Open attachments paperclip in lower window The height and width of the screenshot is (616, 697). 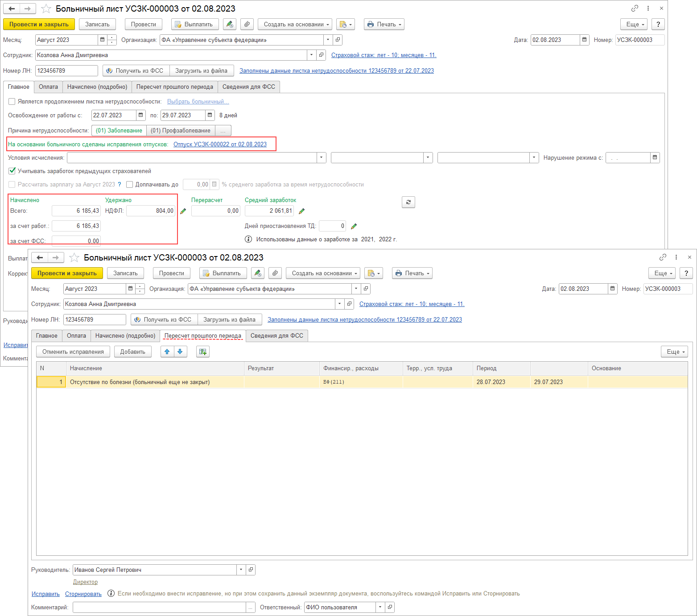[275, 273]
